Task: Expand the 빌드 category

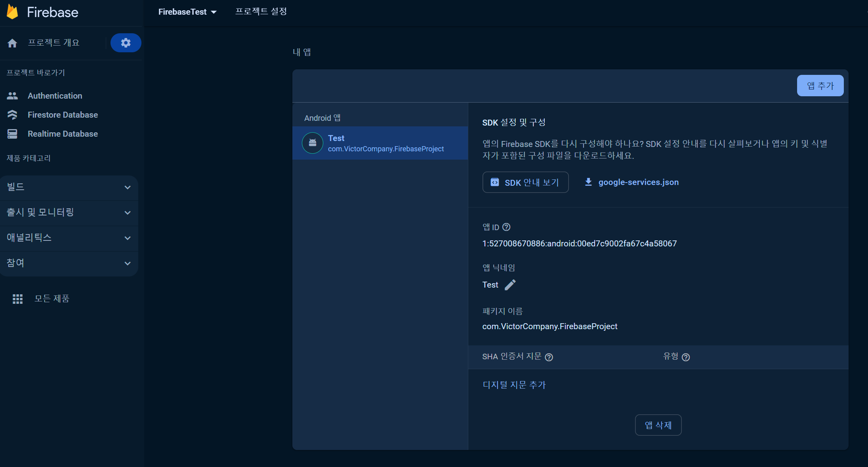Action: pos(69,187)
